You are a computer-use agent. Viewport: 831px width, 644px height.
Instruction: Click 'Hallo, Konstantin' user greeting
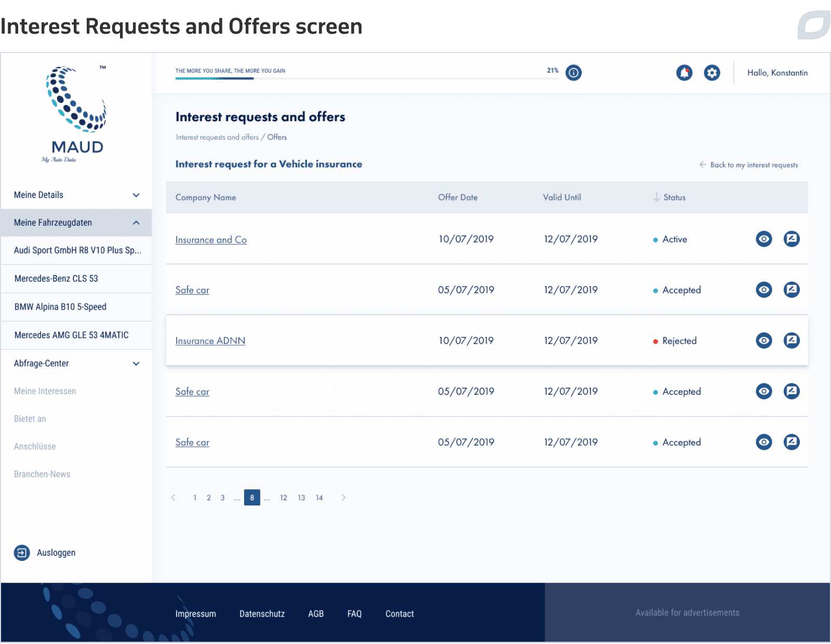(778, 73)
